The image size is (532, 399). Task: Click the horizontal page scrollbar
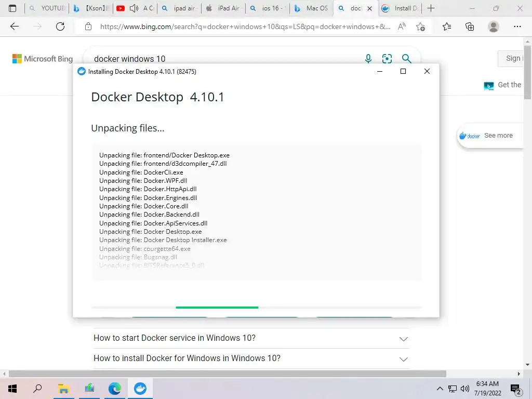click(x=228, y=374)
